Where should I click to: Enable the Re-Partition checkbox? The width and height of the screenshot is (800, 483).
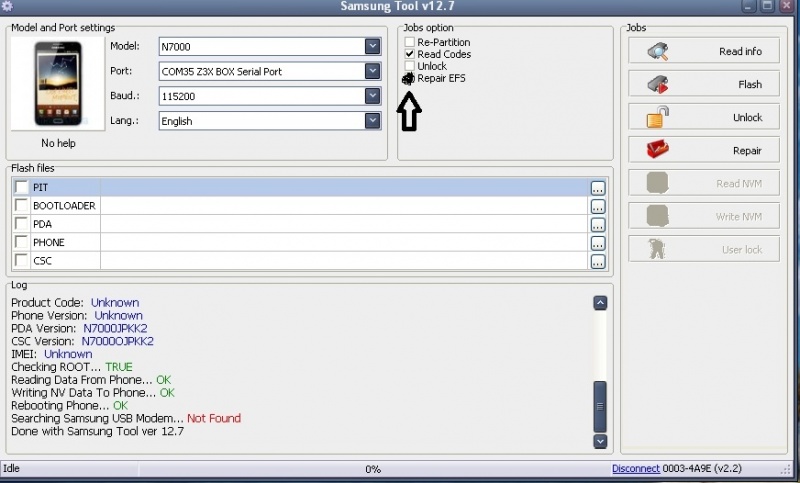point(409,42)
